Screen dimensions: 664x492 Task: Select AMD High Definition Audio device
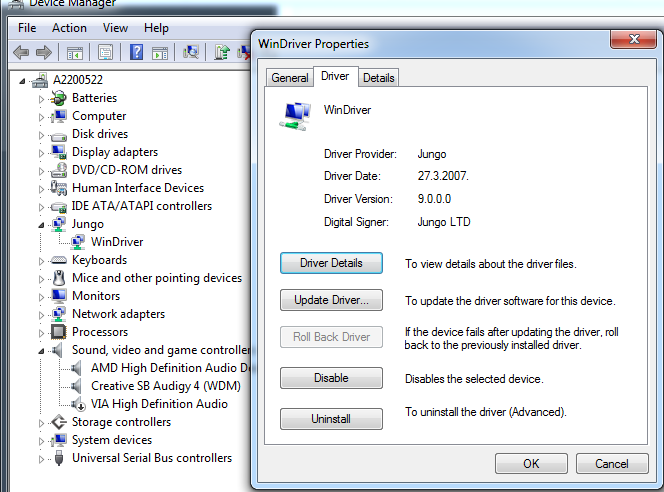[x=171, y=368]
